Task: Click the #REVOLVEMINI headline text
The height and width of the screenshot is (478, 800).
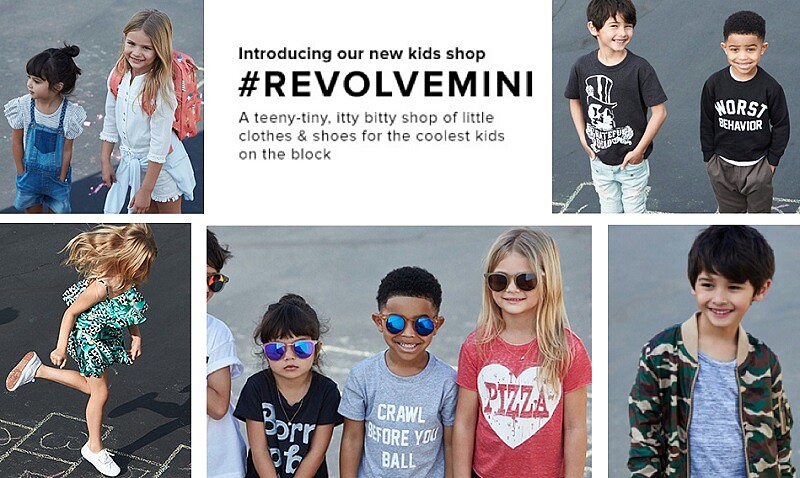Action: click(386, 84)
